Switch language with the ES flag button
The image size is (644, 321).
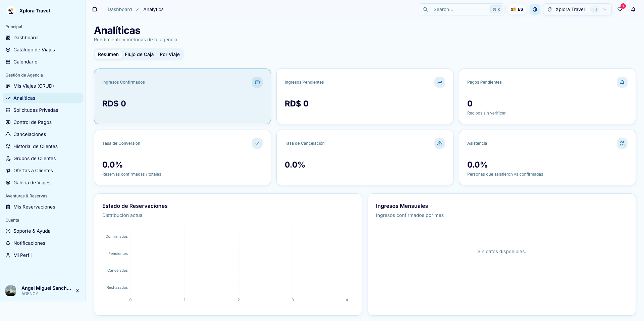coord(517,9)
